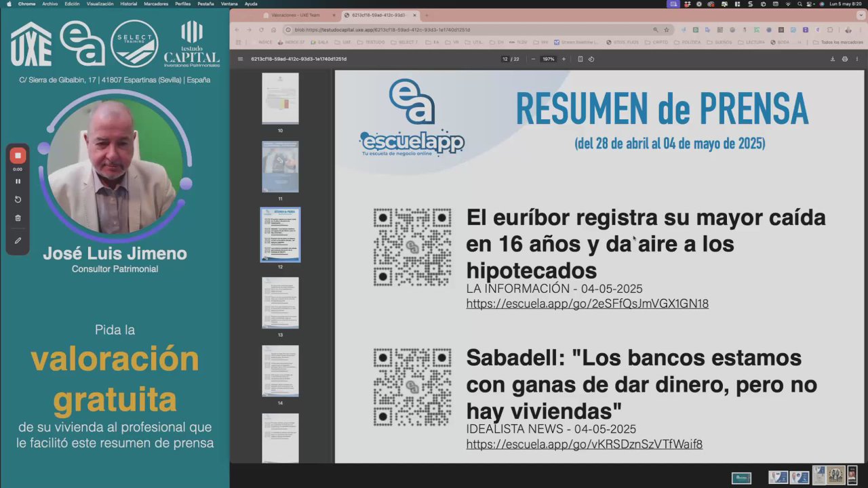Print the PDF document

point(845,59)
